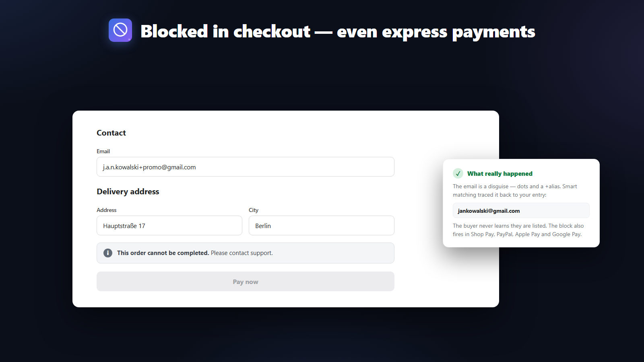644x362 pixels.
Task: Click the disabled Pay now button
Action: (246, 282)
